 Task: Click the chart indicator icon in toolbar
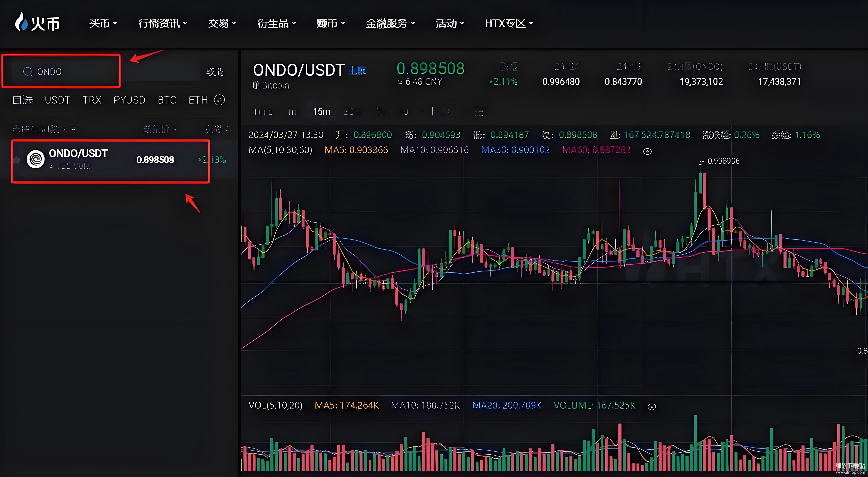[446, 111]
